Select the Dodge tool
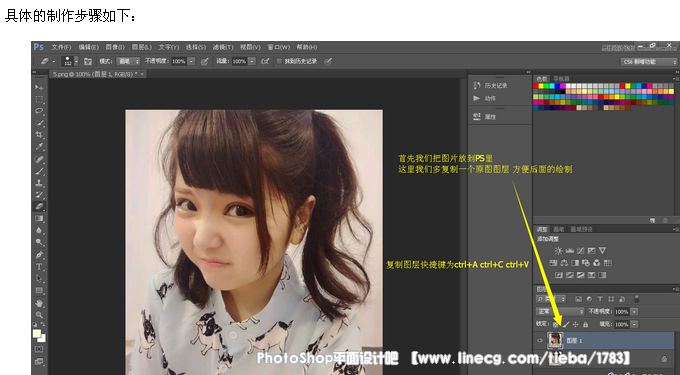Viewport: 680px width, 375px height. tap(39, 242)
